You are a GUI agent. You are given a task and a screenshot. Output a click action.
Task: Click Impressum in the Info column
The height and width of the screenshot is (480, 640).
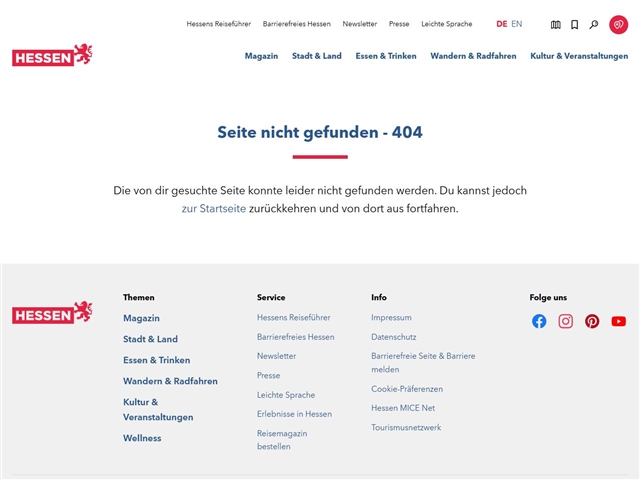click(x=391, y=317)
